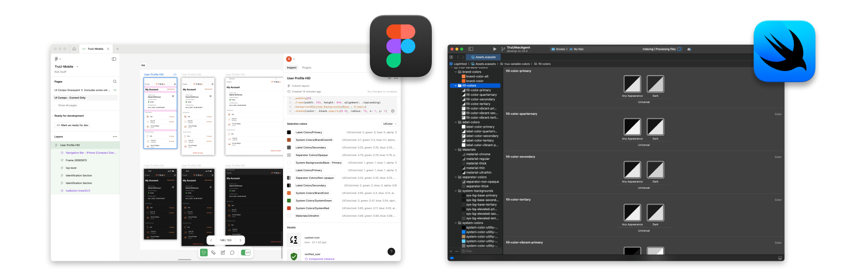Select TruU-Mobile Figma tab
868x276 pixels.
point(95,49)
